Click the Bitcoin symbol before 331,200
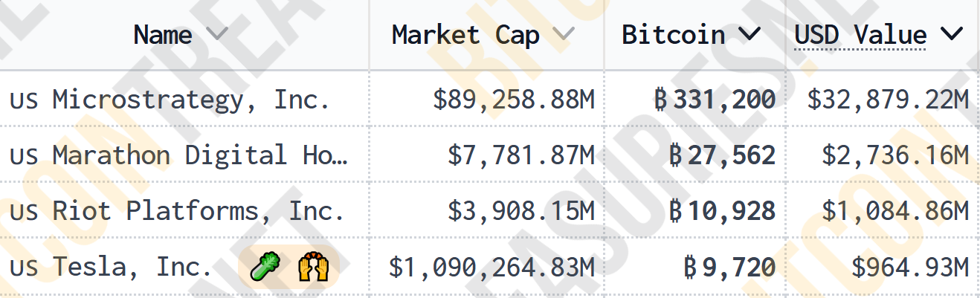The width and height of the screenshot is (980, 298). pos(661,100)
